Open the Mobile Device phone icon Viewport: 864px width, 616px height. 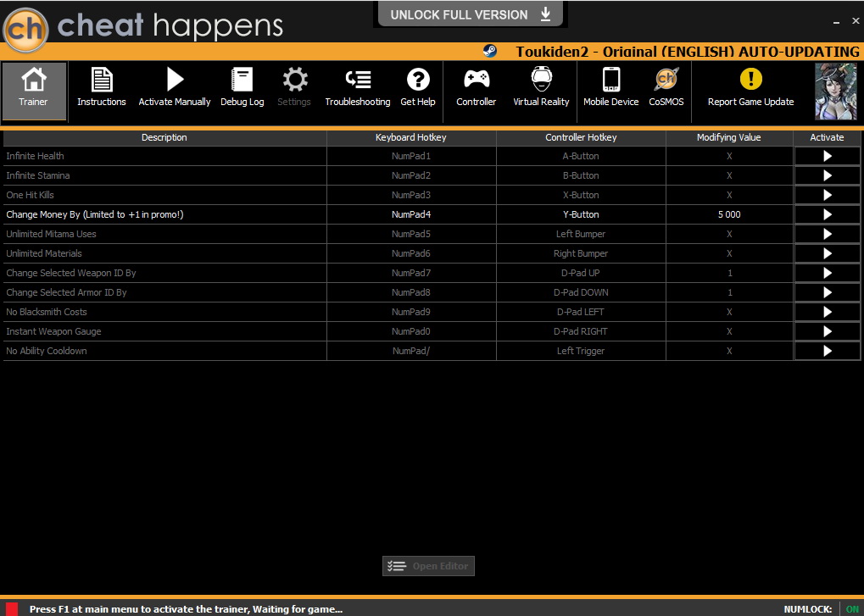(x=611, y=80)
